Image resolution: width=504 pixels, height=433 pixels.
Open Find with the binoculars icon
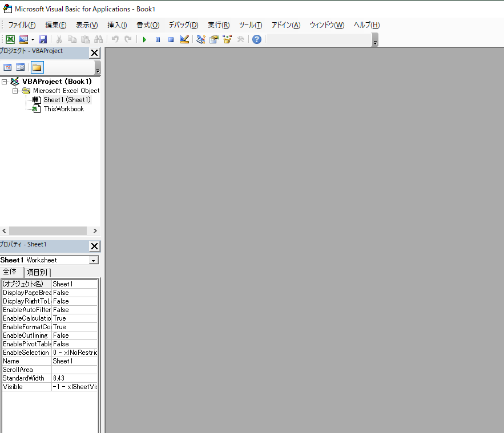pyautogui.click(x=98, y=39)
